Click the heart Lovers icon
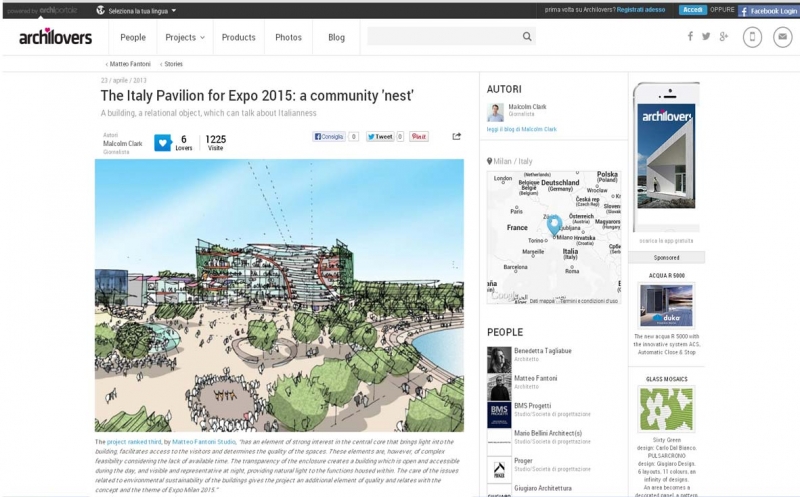Viewport: 800px width, 497px height. point(162,143)
